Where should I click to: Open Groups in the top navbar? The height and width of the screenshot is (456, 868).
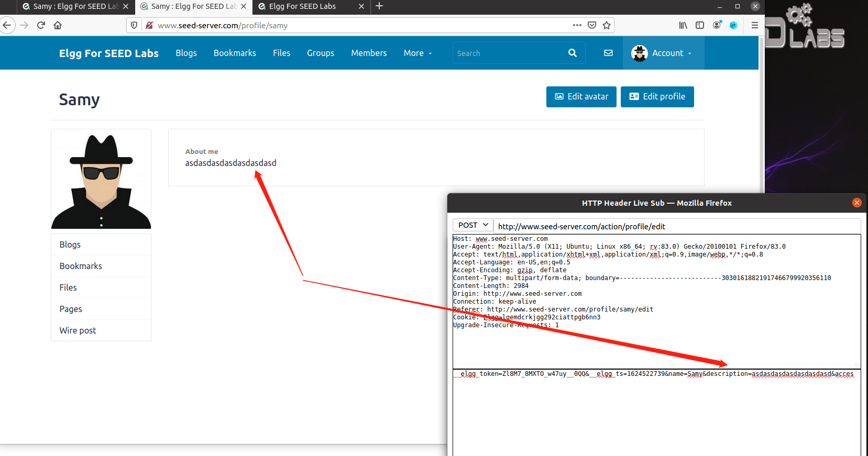[321, 53]
